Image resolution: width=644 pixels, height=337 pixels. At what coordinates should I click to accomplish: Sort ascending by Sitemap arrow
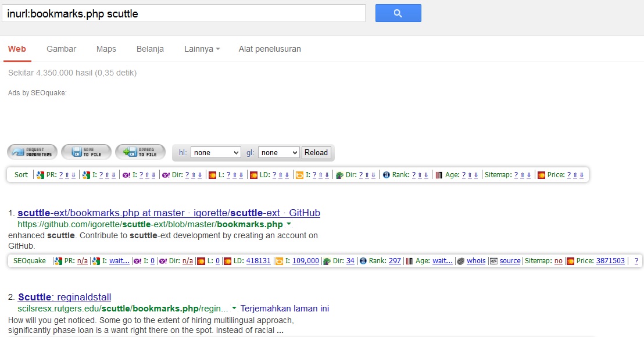[523, 175]
